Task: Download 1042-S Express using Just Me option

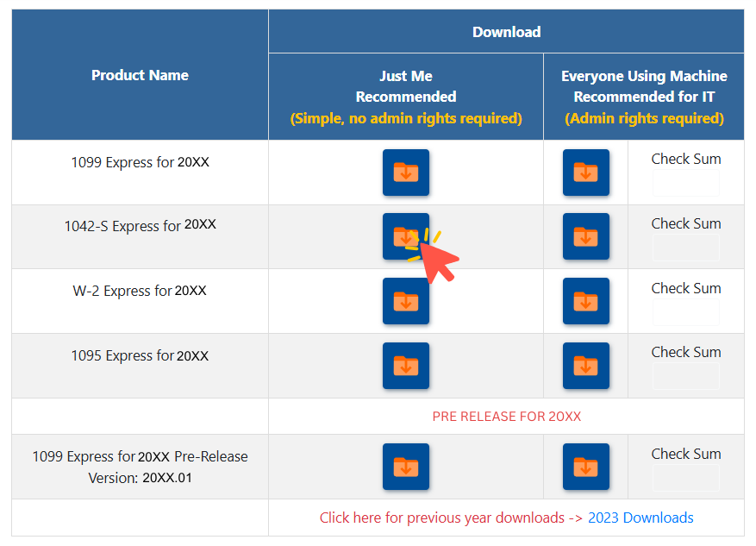Action: (x=405, y=236)
